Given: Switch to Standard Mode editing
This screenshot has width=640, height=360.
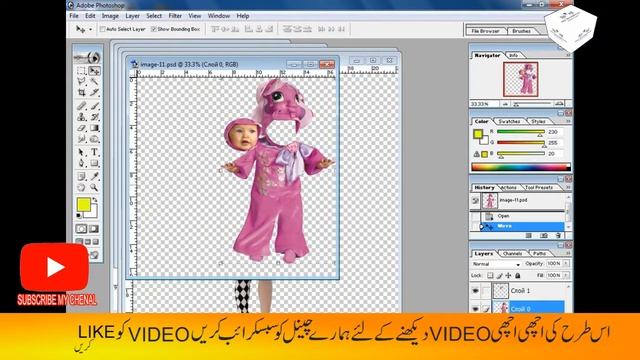Looking at the screenshot, I should pyautogui.click(x=82, y=229).
